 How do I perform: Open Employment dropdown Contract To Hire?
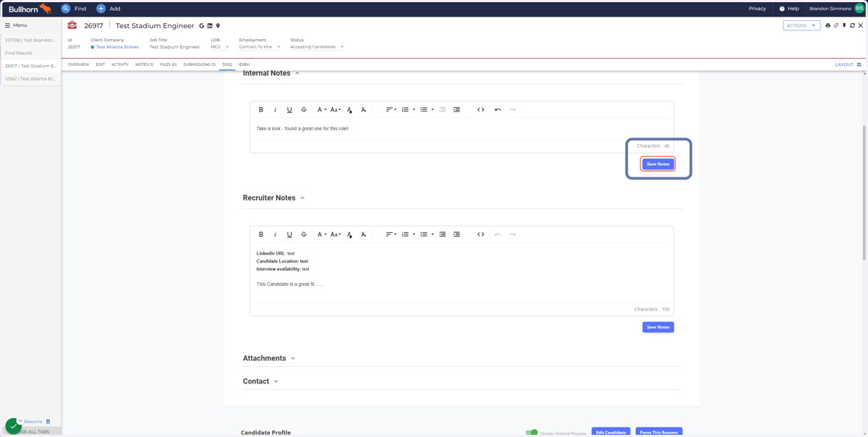click(260, 47)
